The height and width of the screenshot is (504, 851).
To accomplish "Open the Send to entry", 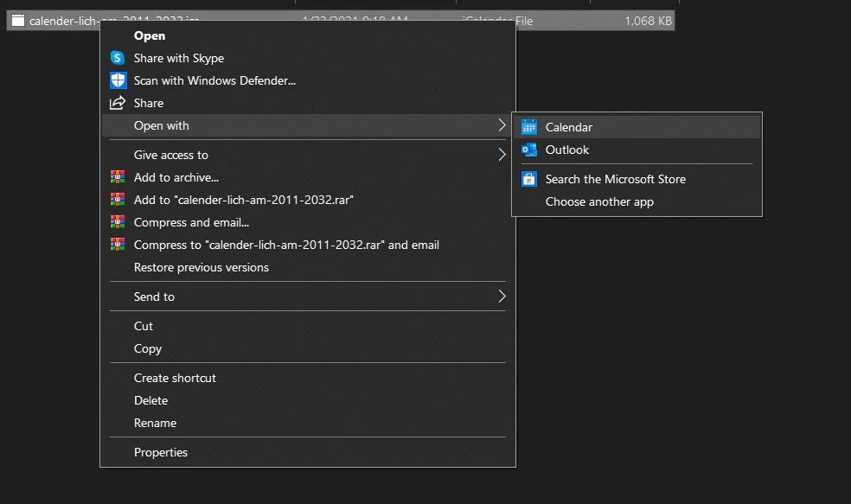I will pyautogui.click(x=308, y=297).
